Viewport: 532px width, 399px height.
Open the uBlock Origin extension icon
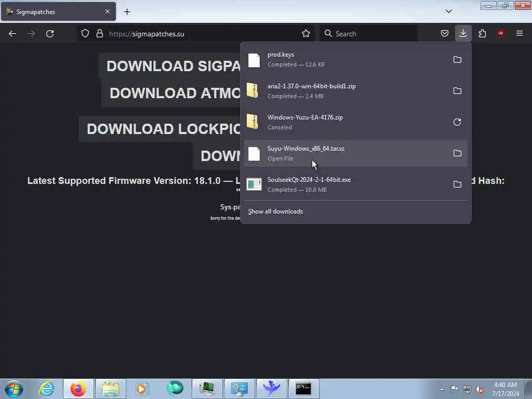(x=501, y=33)
